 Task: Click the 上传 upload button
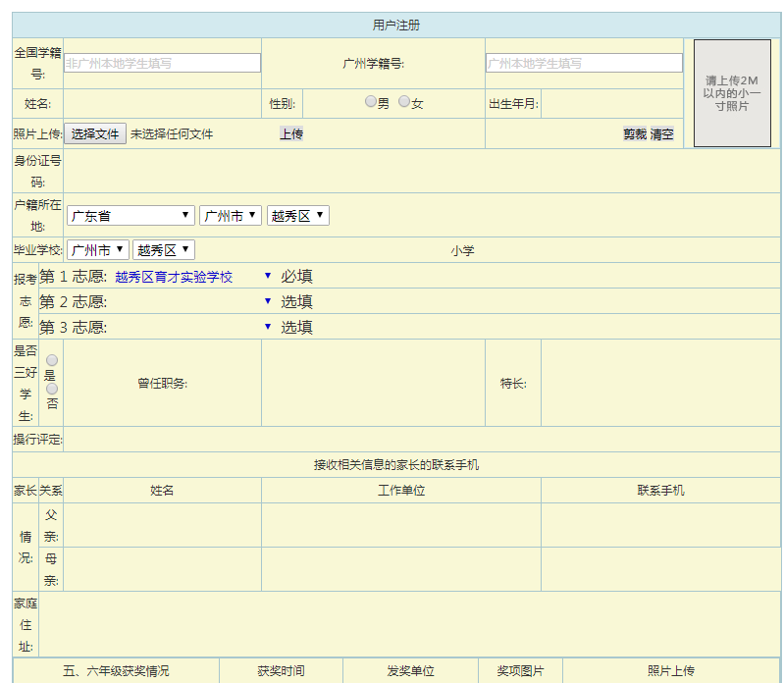coord(291,134)
